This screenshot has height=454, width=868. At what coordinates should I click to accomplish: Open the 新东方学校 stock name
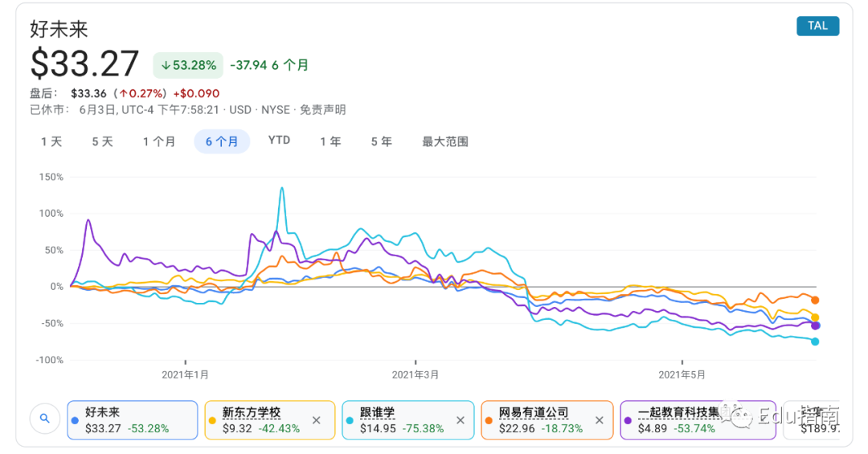[252, 412]
